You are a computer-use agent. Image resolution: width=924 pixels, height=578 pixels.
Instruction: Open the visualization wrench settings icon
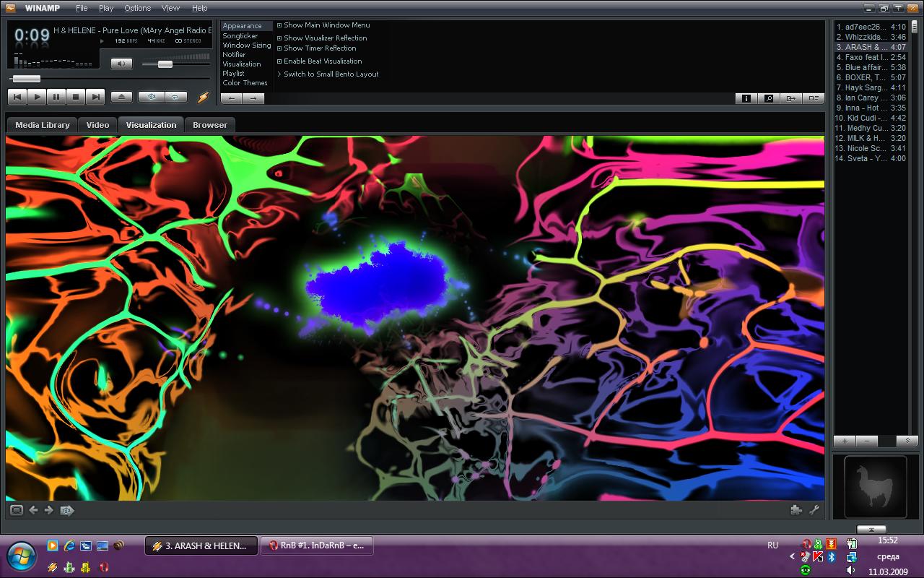click(814, 510)
